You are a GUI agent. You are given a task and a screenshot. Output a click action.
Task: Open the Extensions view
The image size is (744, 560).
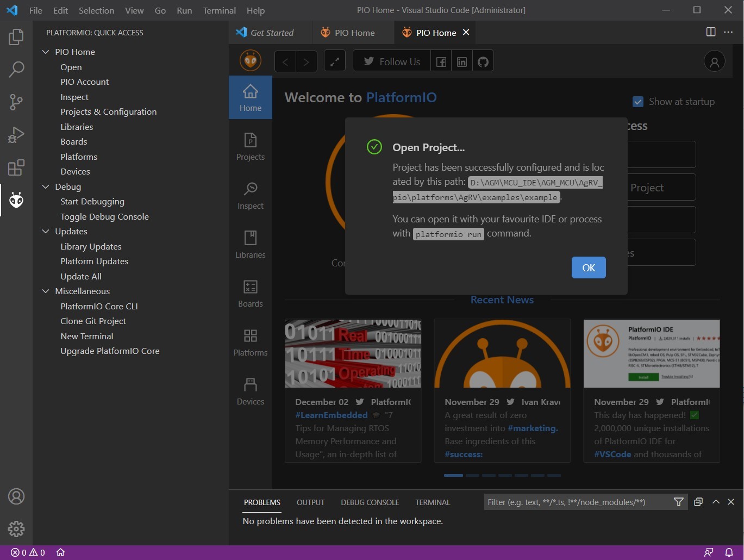click(16, 167)
